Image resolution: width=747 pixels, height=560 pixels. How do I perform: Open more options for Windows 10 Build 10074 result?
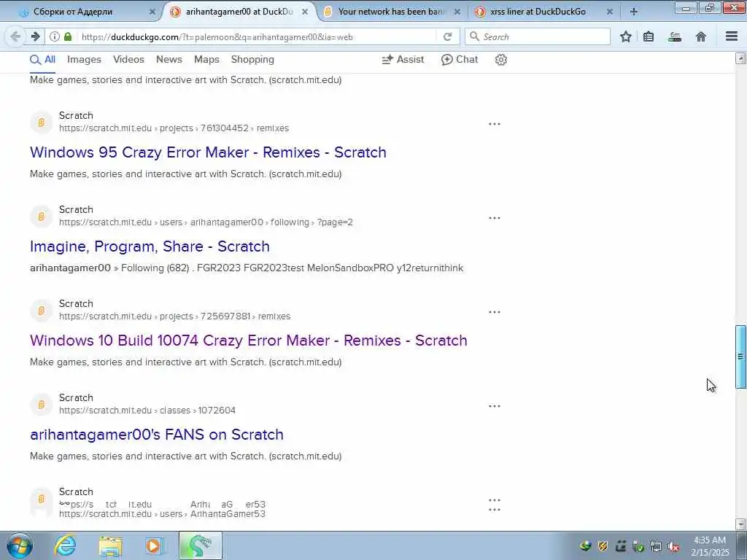pyautogui.click(x=495, y=312)
